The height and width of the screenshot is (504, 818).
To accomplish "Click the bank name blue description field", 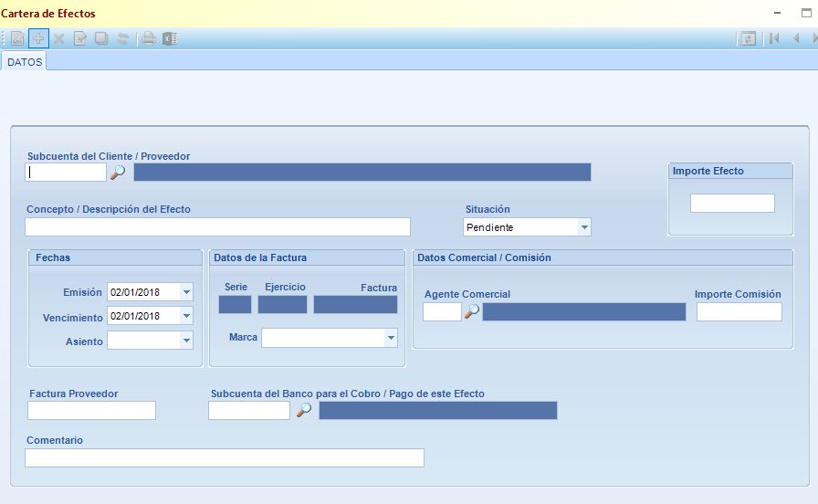I will 438,411.
